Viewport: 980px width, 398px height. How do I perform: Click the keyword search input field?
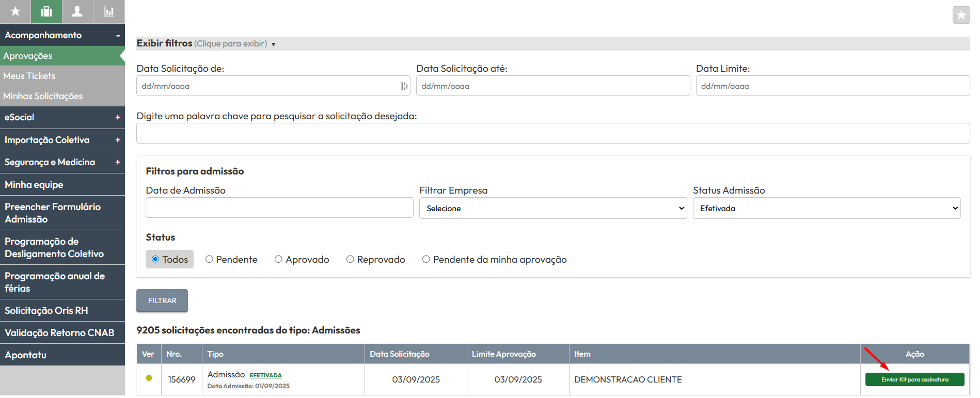point(552,133)
